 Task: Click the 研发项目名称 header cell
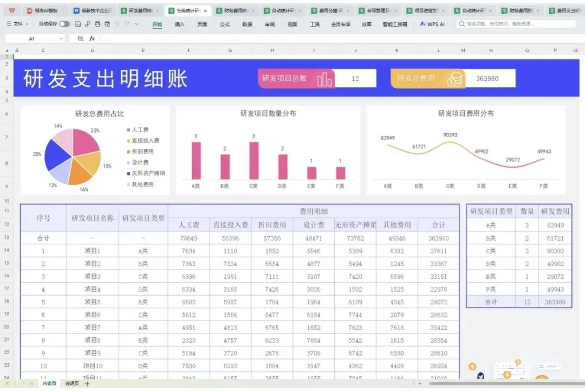click(93, 218)
